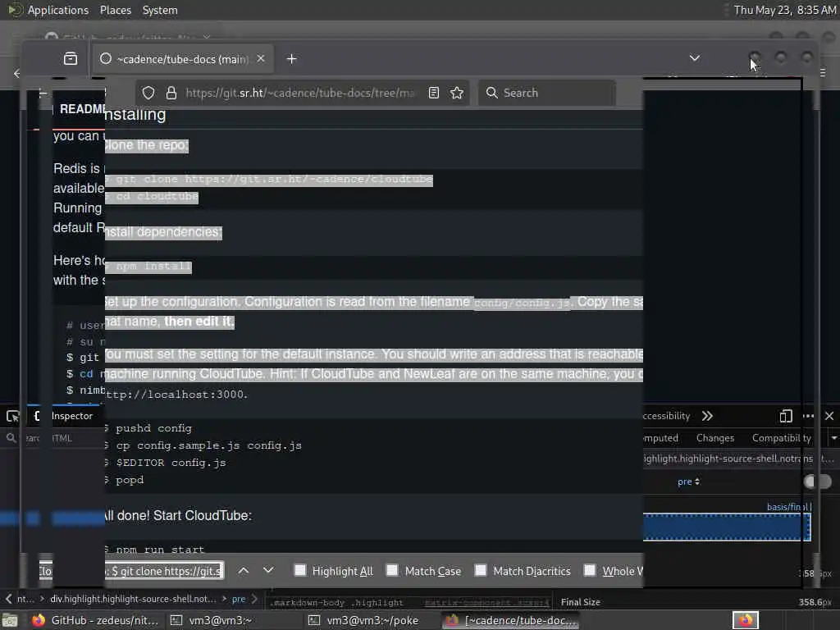Click the highlighted flex item outline box
This screenshot has width=840, height=630.
click(x=727, y=527)
